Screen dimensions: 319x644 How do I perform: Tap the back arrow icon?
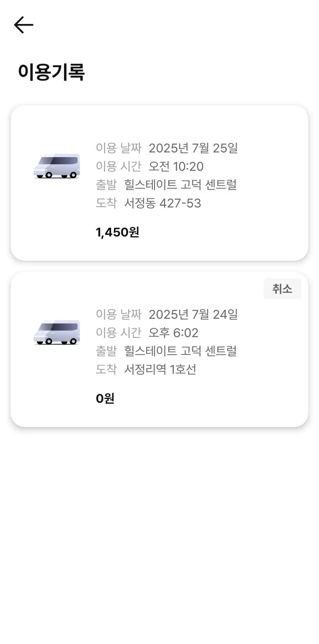(x=24, y=25)
